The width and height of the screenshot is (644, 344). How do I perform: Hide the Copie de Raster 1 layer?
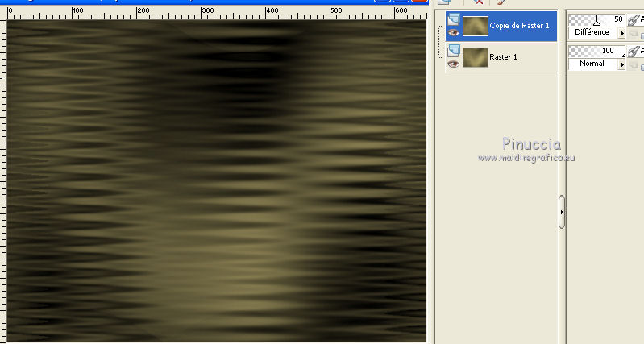pyautogui.click(x=454, y=33)
